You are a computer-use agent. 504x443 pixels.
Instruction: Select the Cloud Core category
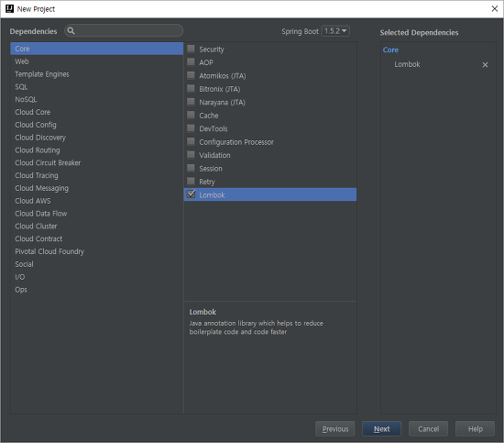97,112
